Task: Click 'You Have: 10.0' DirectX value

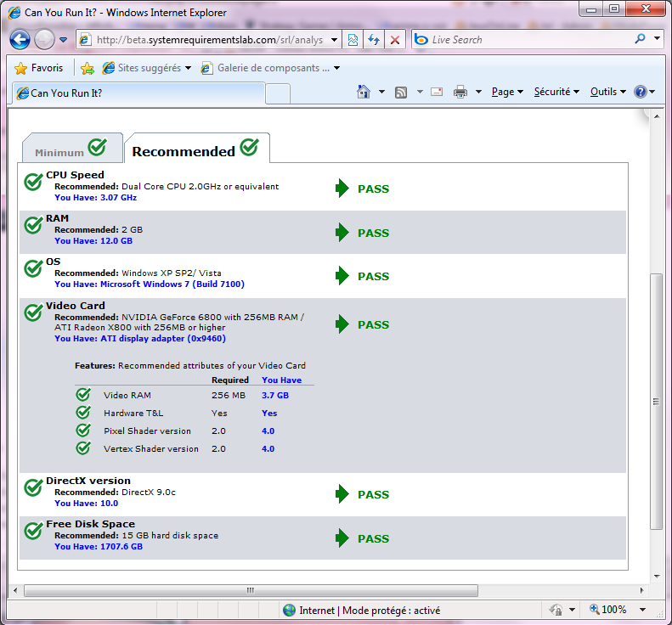Action: coord(86,504)
